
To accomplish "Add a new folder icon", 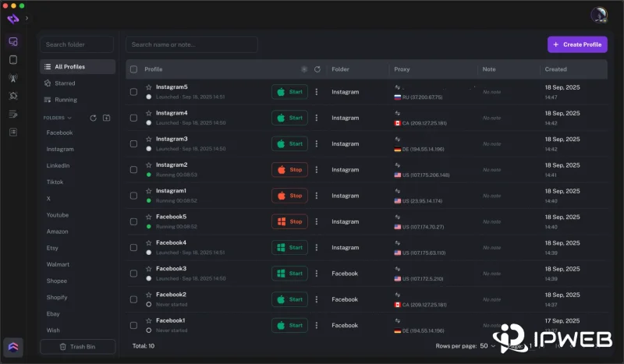I will pyautogui.click(x=106, y=118).
